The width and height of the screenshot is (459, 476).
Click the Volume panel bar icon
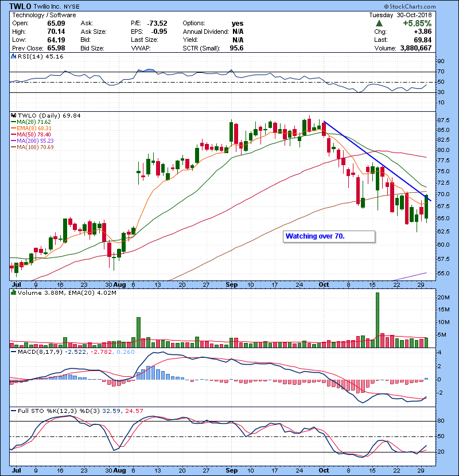(x=13, y=292)
